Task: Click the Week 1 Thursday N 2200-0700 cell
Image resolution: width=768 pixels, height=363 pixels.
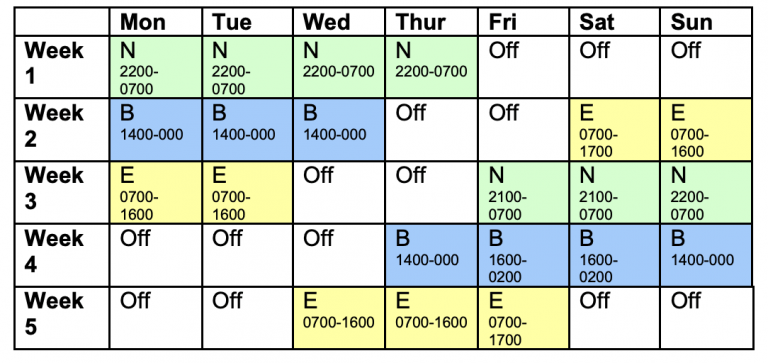Action: 432,67
